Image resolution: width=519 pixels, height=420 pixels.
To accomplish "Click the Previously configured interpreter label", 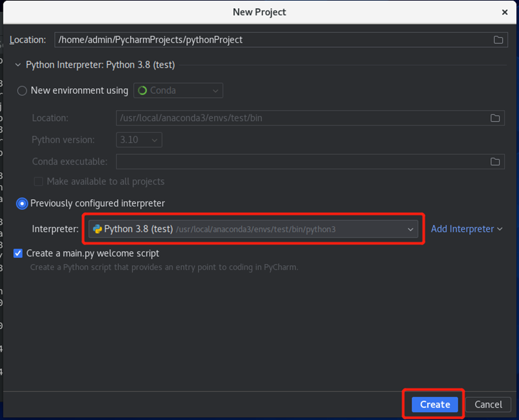I will tap(98, 203).
